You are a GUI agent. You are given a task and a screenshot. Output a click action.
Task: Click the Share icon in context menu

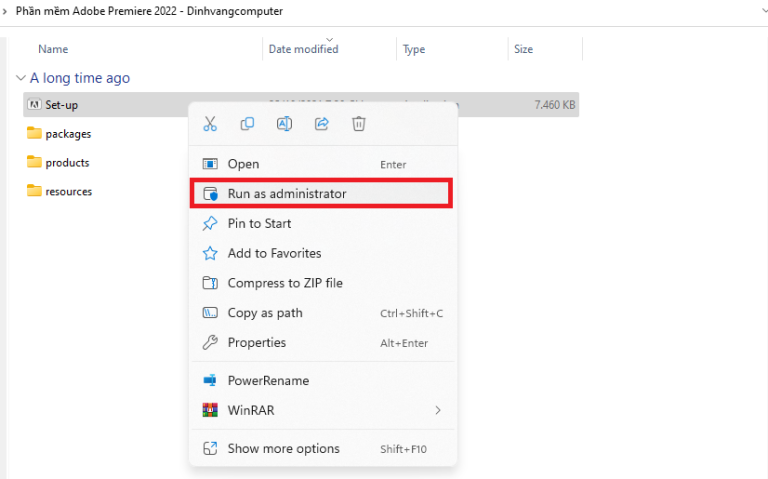321,124
